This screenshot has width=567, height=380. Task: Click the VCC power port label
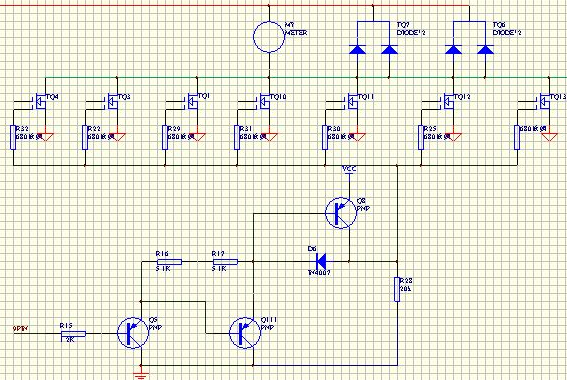click(x=349, y=169)
